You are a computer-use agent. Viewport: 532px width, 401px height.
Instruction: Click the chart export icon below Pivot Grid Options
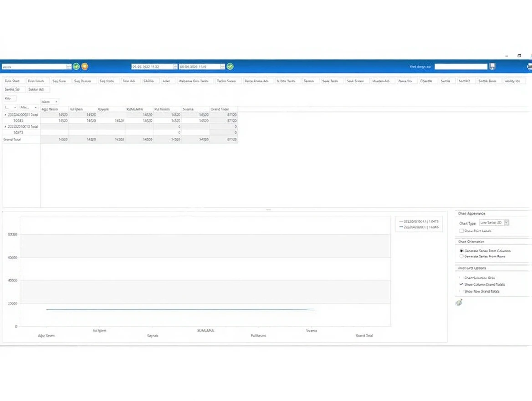(x=459, y=302)
